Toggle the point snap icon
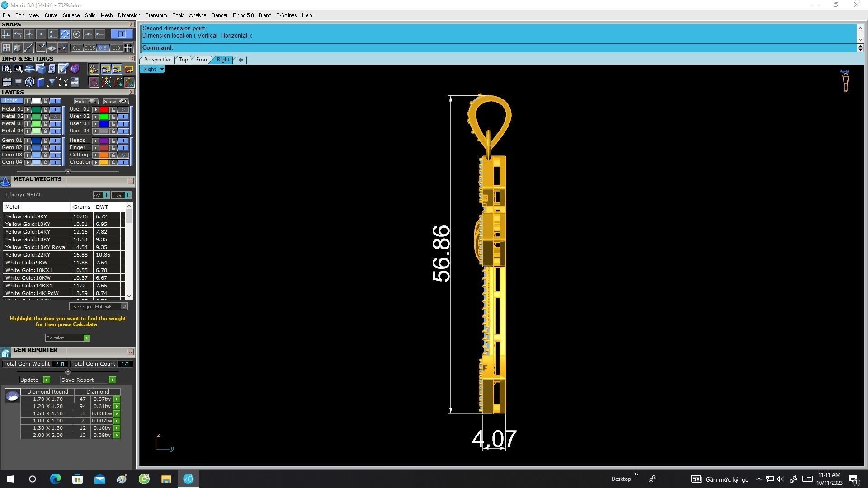868x488 pixels. pyautogui.click(x=41, y=34)
